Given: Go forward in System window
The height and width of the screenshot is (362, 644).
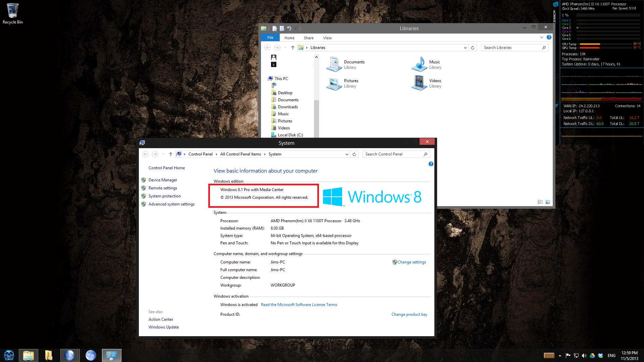Looking at the screenshot, I should point(155,154).
